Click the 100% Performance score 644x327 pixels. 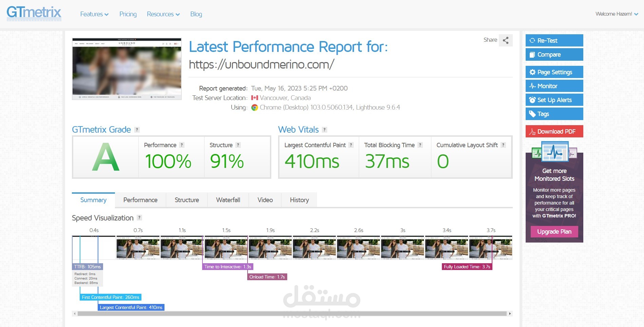click(168, 161)
